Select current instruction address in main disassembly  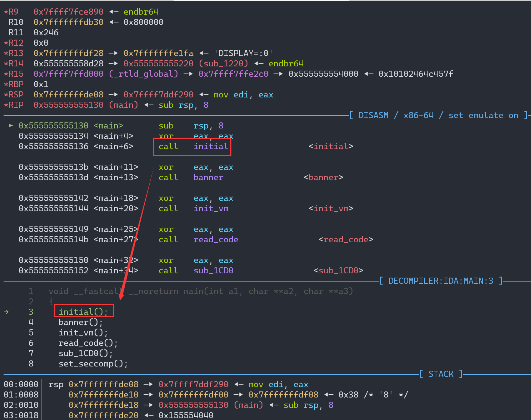(53, 126)
